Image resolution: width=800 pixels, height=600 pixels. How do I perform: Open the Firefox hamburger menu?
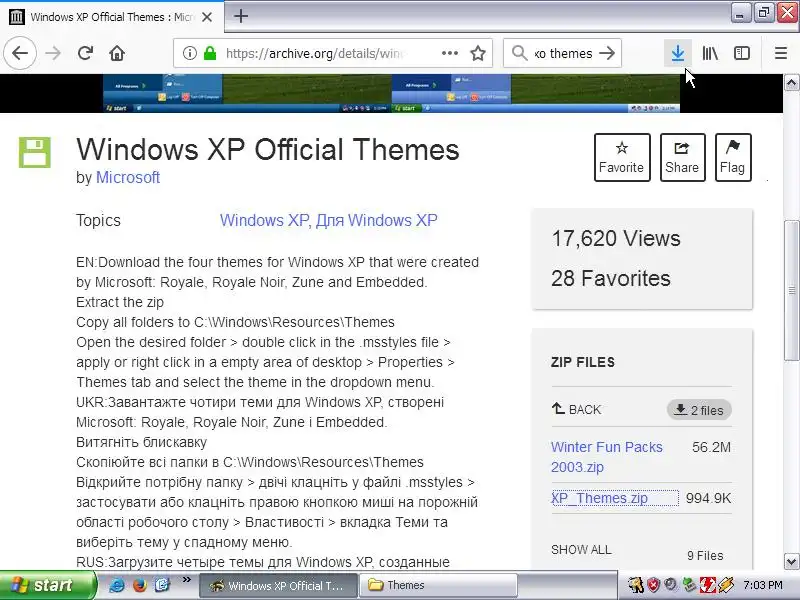pos(781,53)
